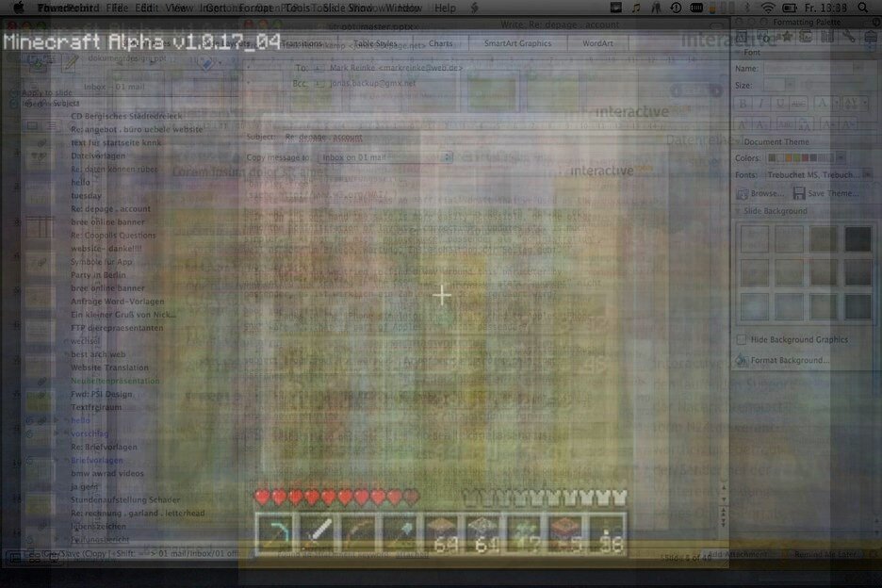Viewport: 882px width, 588px height.
Task: Open email 'bmw awrad videos'
Action: (107, 473)
